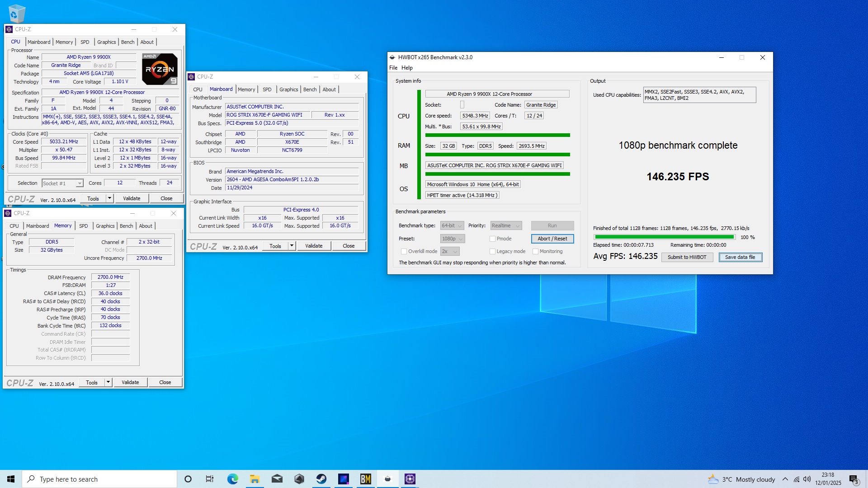Click the 146.235 FPS result text
The width and height of the screenshot is (868, 488).
678,177
